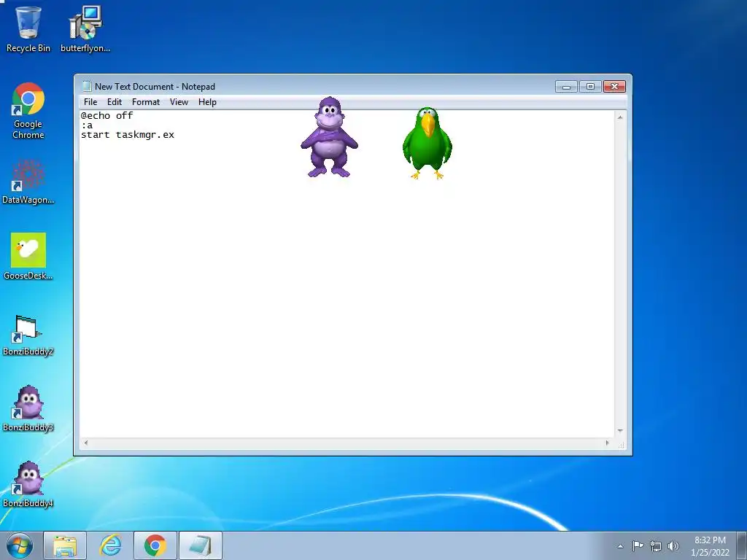Open the Edit menu in Notepad
The image size is (747, 560).
coord(115,102)
